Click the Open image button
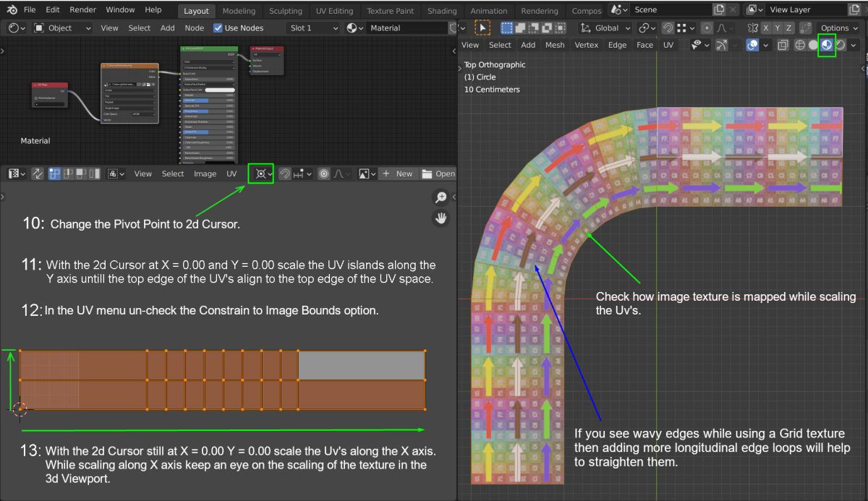The width and height of the screenshot is (868, 501). (438, 174)
